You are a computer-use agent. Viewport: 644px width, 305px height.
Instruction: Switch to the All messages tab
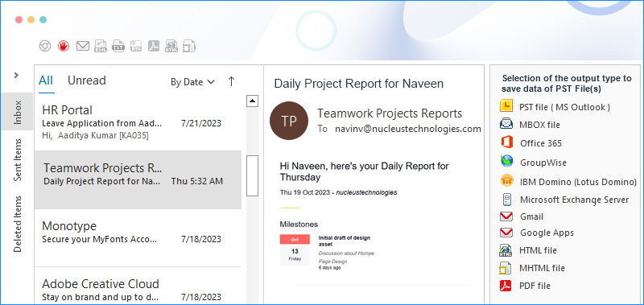coord(46,80)
